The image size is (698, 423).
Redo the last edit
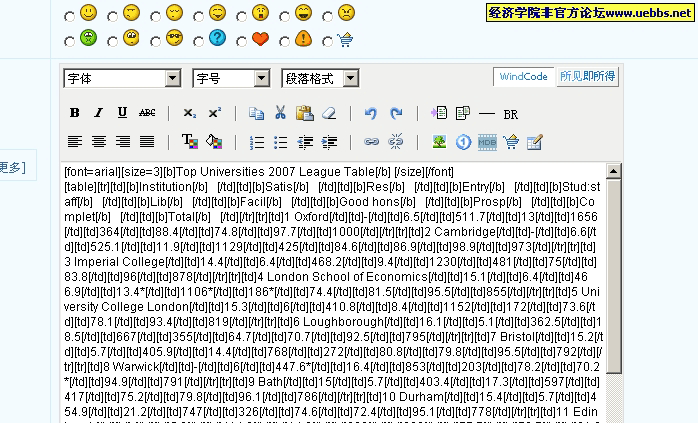[396, 114]
